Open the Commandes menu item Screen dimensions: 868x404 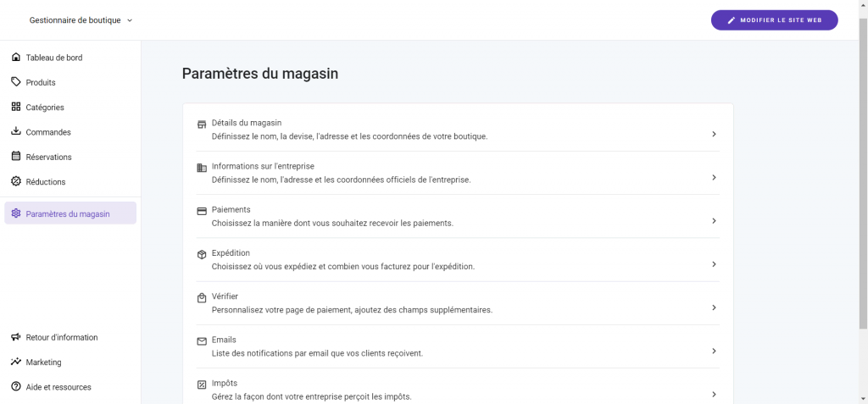[48, 132]
